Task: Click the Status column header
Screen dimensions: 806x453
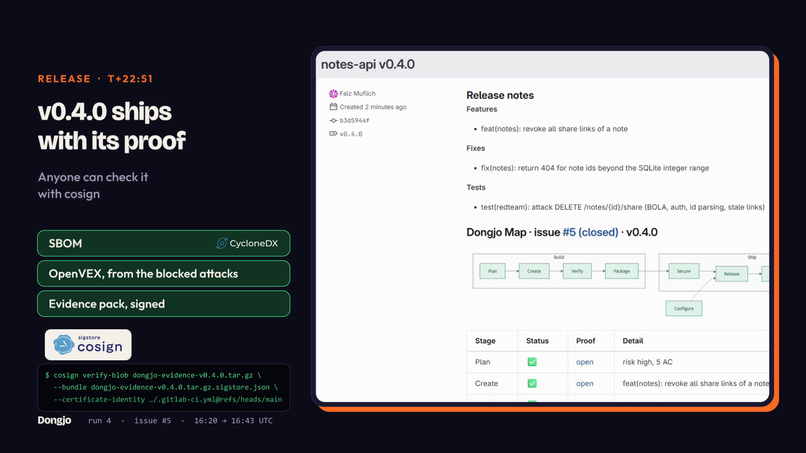Action: click(x=537, y=341)
